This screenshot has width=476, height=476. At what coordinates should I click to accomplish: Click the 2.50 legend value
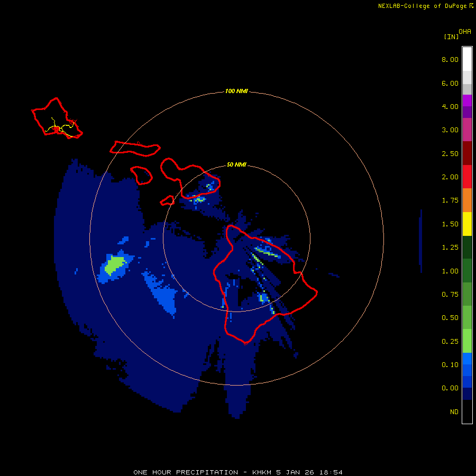450,153
